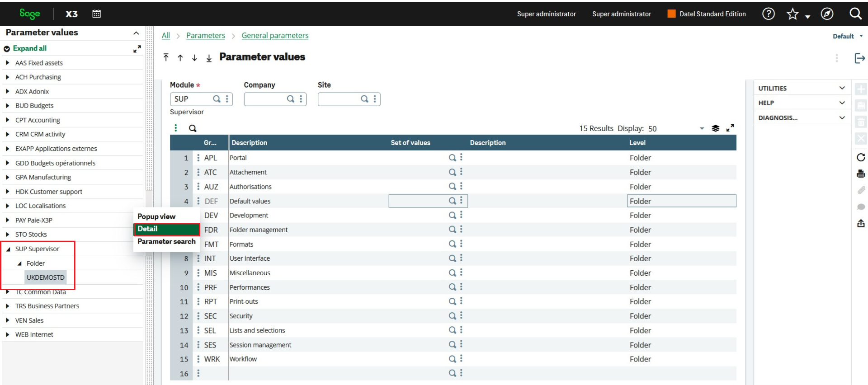Maximize the Parameter values tree panel
The image size is (868, 385).
[137, 49]
